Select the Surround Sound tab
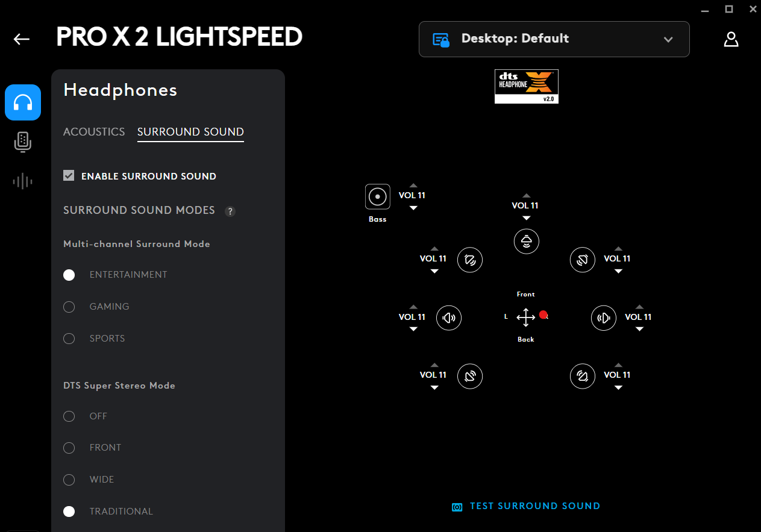Image resolution: width=761 pixels, height=532 pixels. point(190,132)
